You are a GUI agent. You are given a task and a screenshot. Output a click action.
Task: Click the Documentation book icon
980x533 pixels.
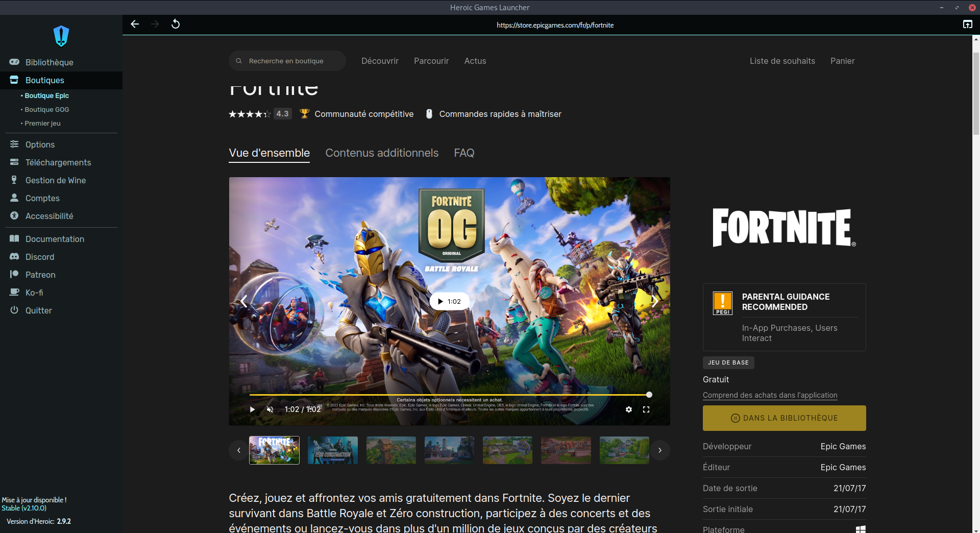pos(14,238)
